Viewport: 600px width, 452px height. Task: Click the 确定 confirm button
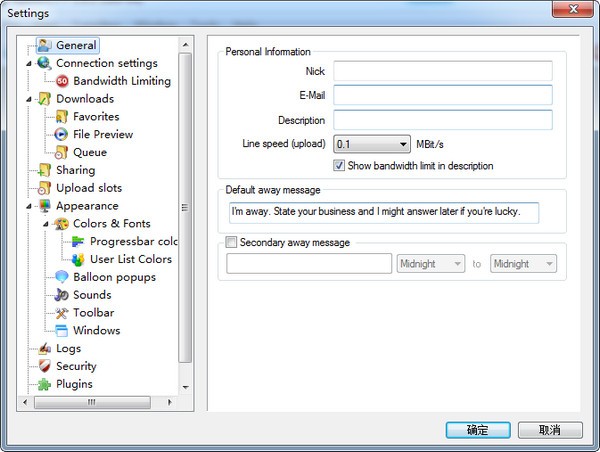(x=478, y=430)
